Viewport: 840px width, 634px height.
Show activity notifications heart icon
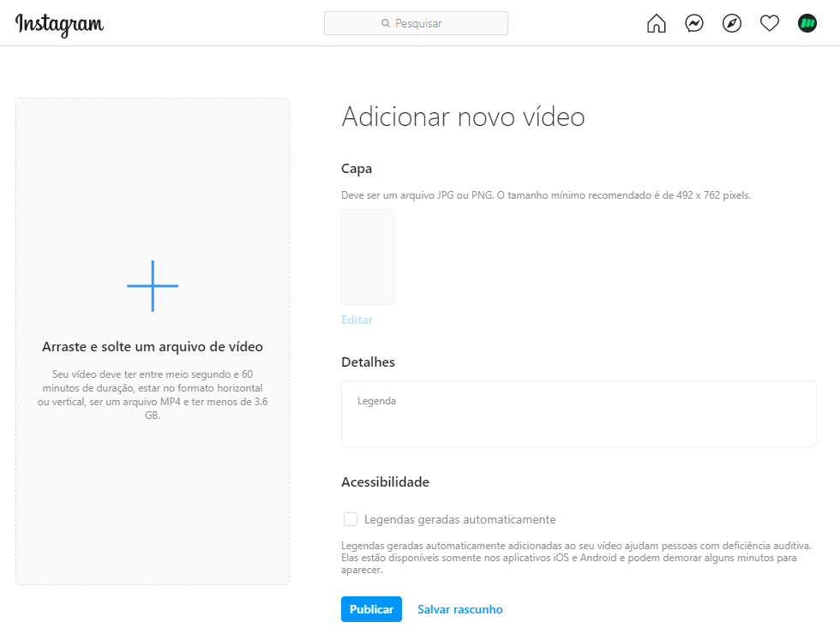[770, 24]
